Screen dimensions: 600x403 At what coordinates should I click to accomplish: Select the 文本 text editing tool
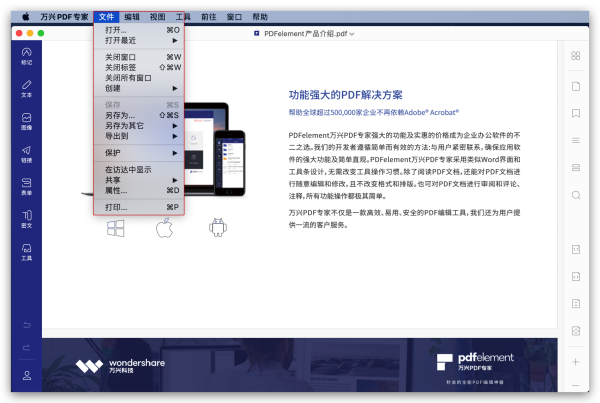click(x=26, y=88)
